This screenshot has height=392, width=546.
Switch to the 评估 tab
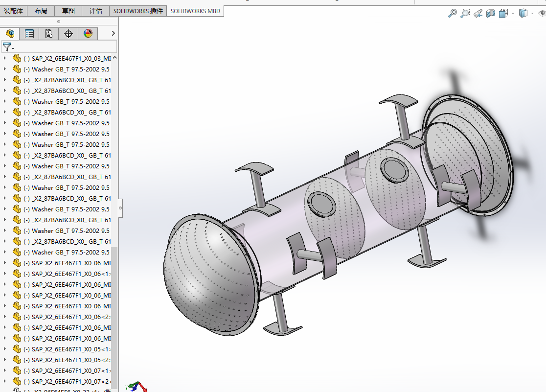coord(96,11)
